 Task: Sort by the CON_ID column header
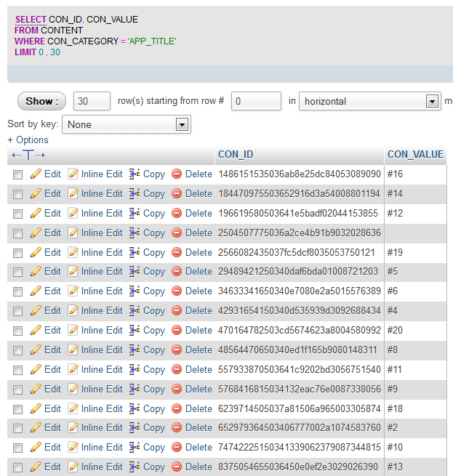[236, 154]
